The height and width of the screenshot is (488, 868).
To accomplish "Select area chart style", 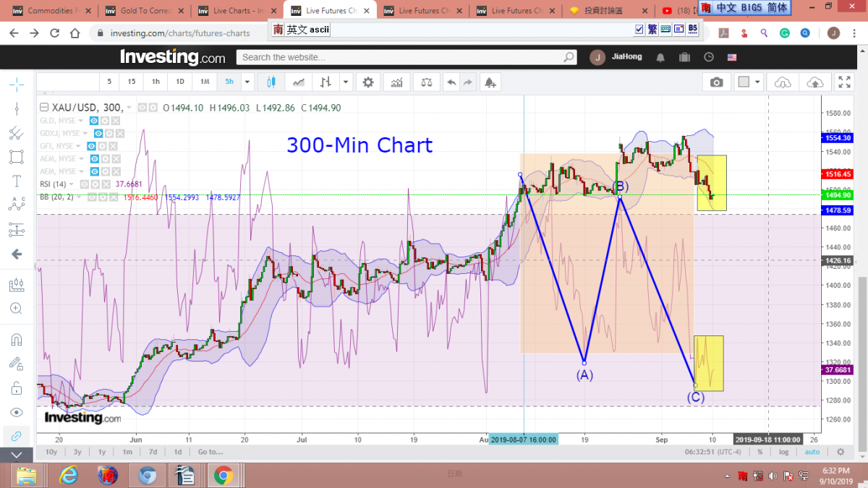I will (x=298, y=82).
